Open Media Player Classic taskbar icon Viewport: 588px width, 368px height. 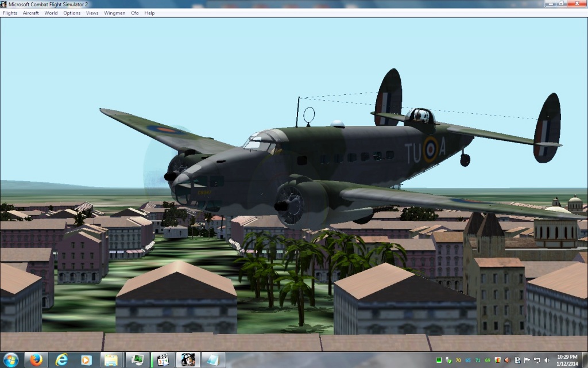pyautogui.click(x=163, y=360)
